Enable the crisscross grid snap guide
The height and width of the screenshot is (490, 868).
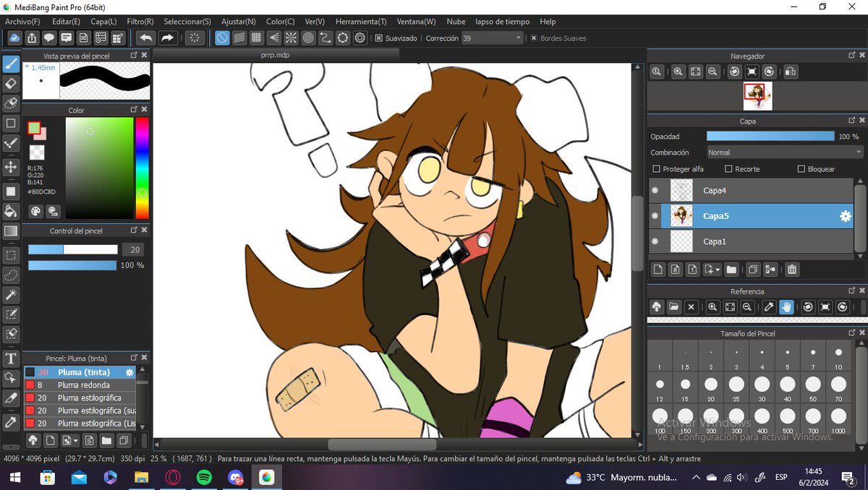pos(256,38)
